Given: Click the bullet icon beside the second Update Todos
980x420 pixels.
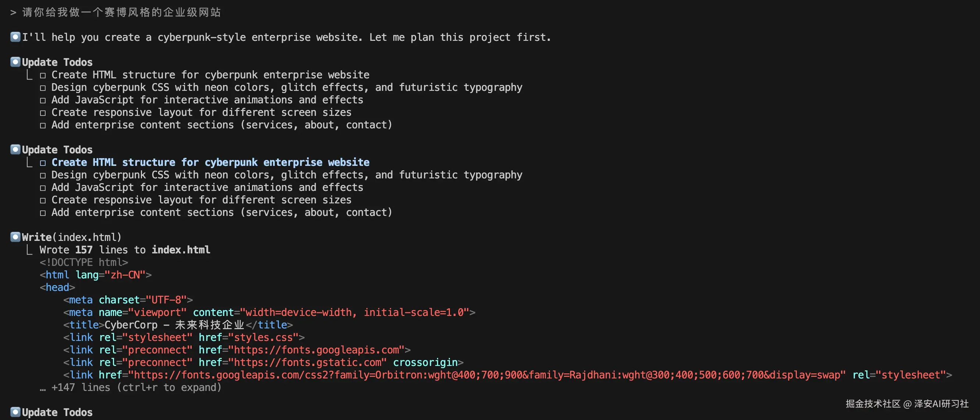Looking at the screenshot, I should tap(15, 149).
